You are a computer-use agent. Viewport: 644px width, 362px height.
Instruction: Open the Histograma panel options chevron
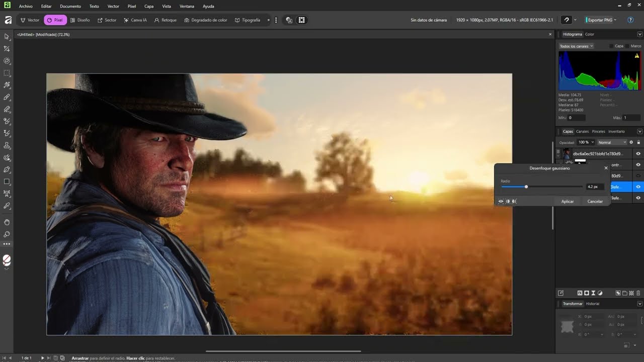[640, 34]
